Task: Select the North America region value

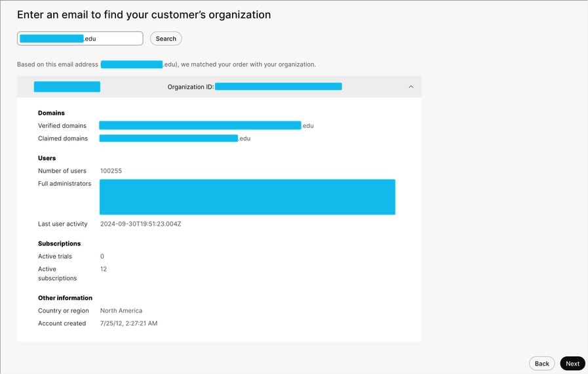Action: 121,310
